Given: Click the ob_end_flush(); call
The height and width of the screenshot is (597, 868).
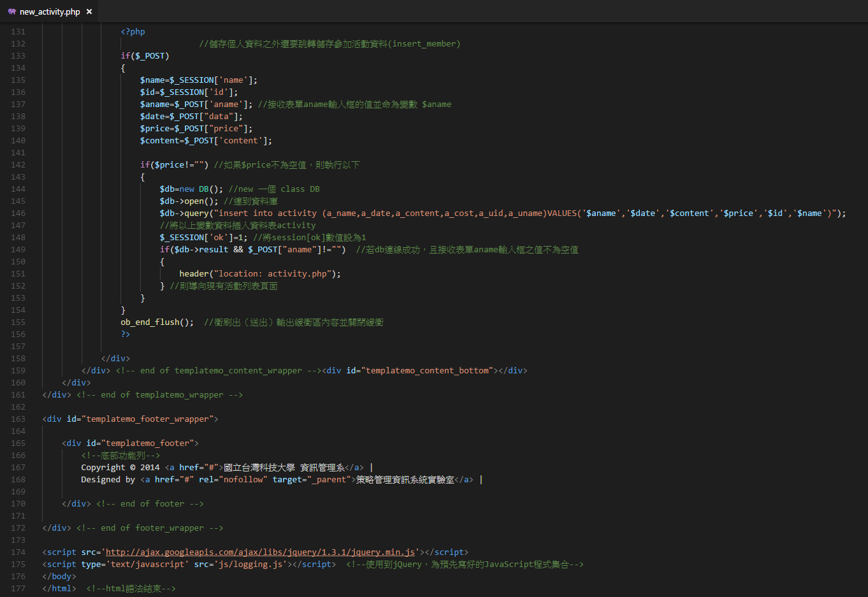Looking at the screenshot, I should pos(157,322).
